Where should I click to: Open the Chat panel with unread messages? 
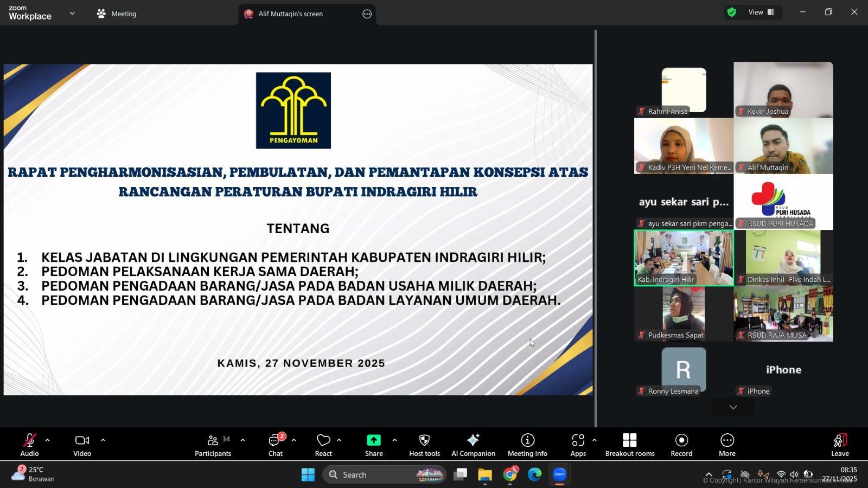point(275,445)
